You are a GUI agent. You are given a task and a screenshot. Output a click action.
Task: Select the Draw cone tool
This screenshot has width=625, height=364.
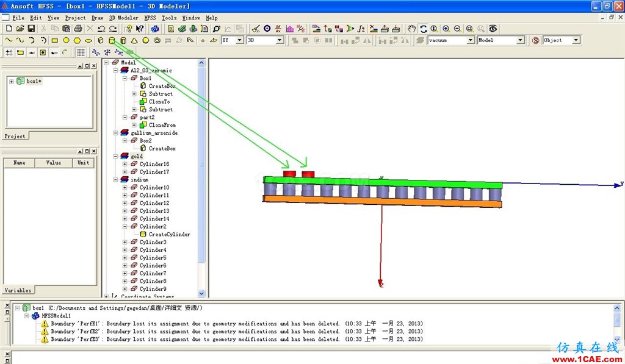(x=135, y=40)
